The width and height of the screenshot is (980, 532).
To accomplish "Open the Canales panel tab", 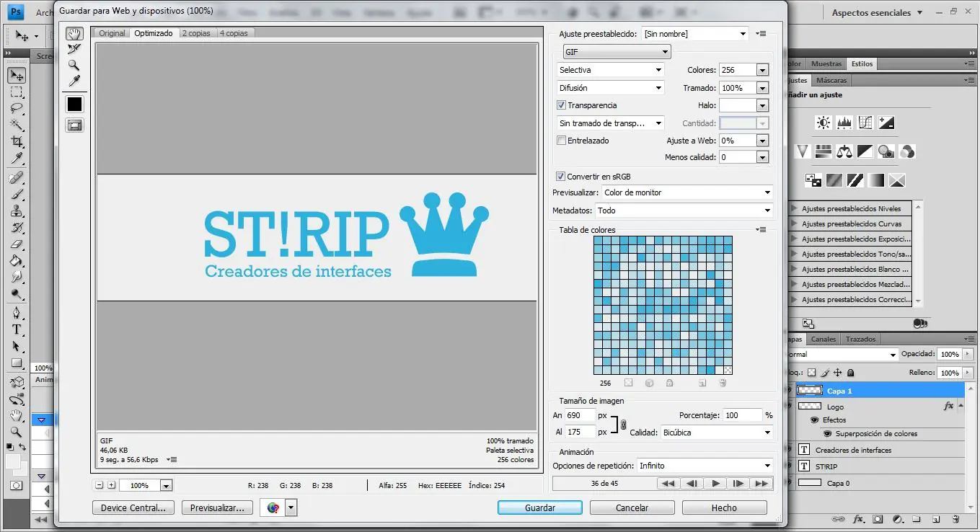I will 824,339.
